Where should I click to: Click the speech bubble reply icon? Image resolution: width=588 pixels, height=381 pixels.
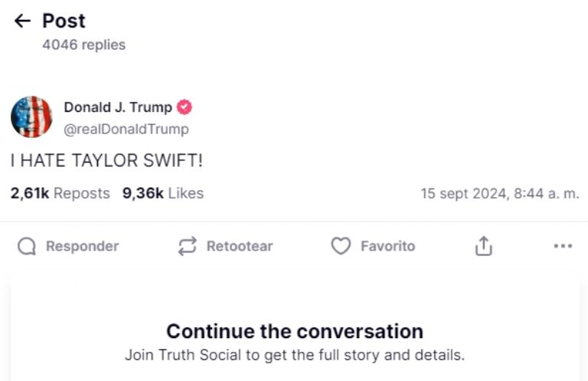click(27, 246)
